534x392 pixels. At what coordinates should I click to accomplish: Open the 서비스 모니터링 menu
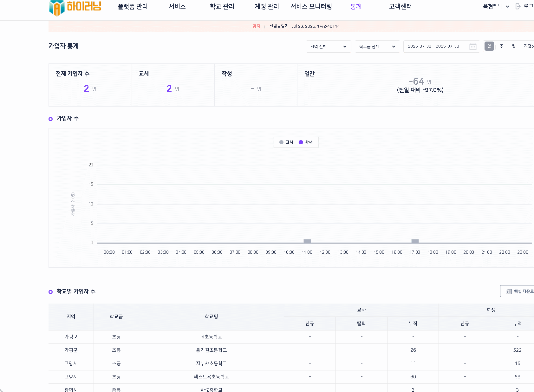(311, 7)
